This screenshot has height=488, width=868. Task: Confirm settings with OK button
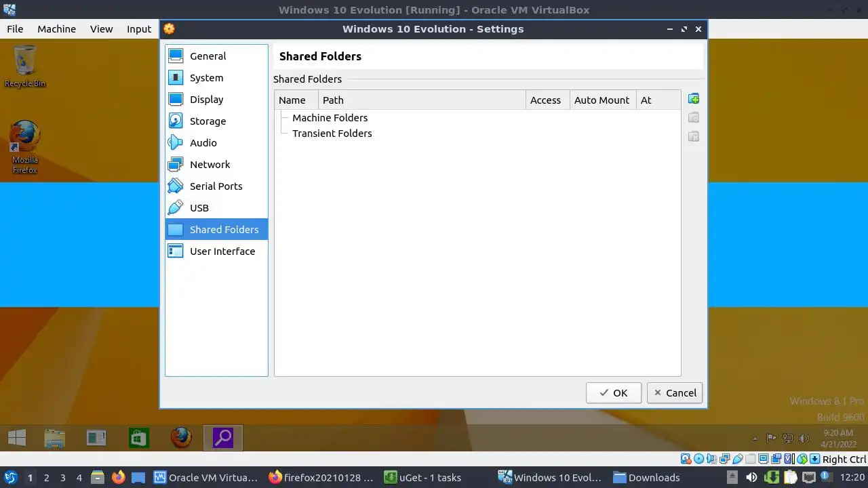(x=614, y=392)
